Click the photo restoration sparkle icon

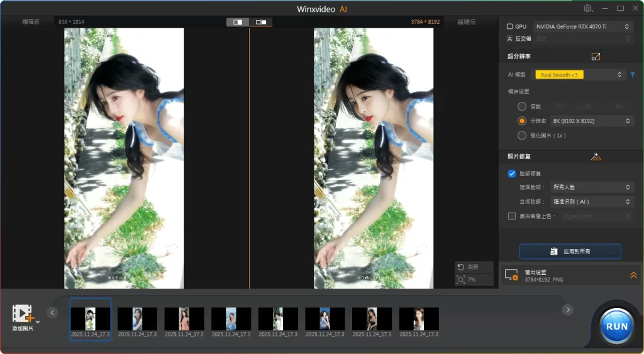596,157
